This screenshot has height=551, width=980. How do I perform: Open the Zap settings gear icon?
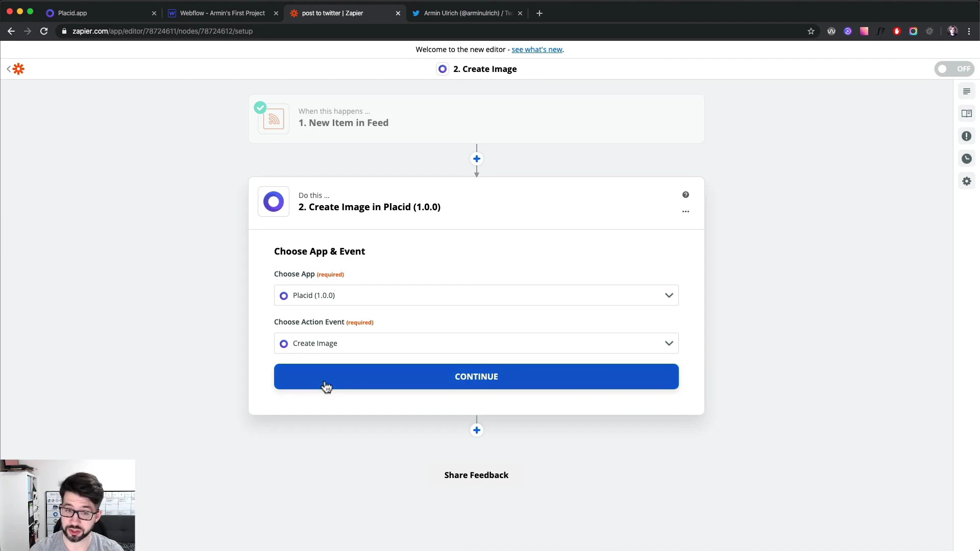point(966,181)
